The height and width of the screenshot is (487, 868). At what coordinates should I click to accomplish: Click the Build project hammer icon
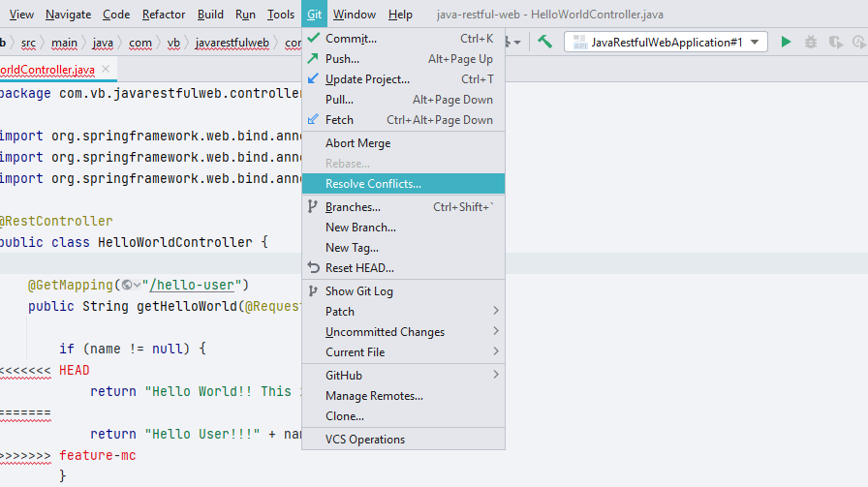pyautogui.click(x=545, y=42)
